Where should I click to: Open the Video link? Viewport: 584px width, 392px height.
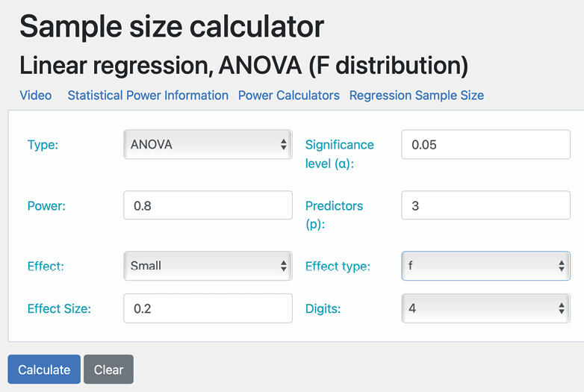[x=36, y=96]
